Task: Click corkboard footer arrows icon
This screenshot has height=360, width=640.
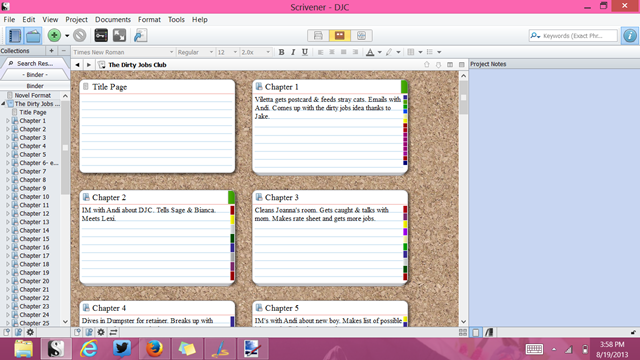Action: coord(113,332)
